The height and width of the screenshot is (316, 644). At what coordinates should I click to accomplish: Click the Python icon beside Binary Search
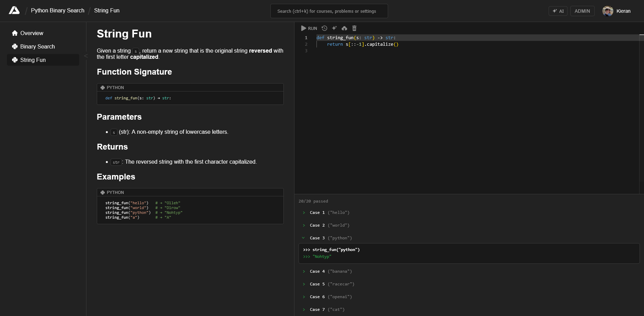[x=15, y=46]
